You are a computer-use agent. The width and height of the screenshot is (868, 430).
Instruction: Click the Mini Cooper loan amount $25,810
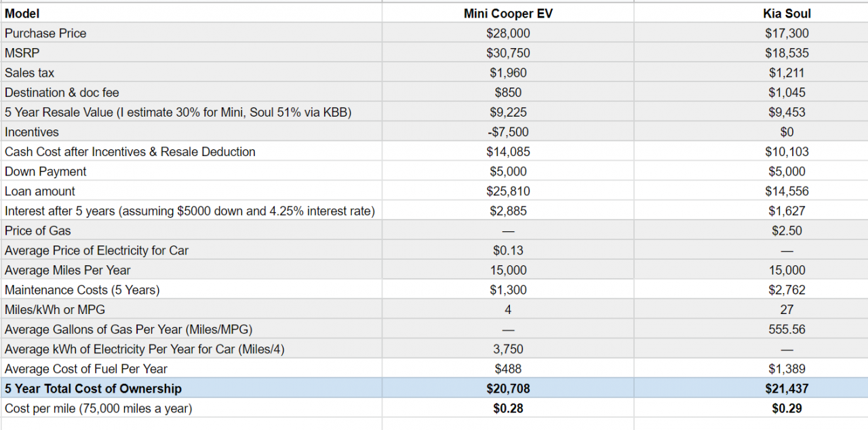tap(508, 191)
